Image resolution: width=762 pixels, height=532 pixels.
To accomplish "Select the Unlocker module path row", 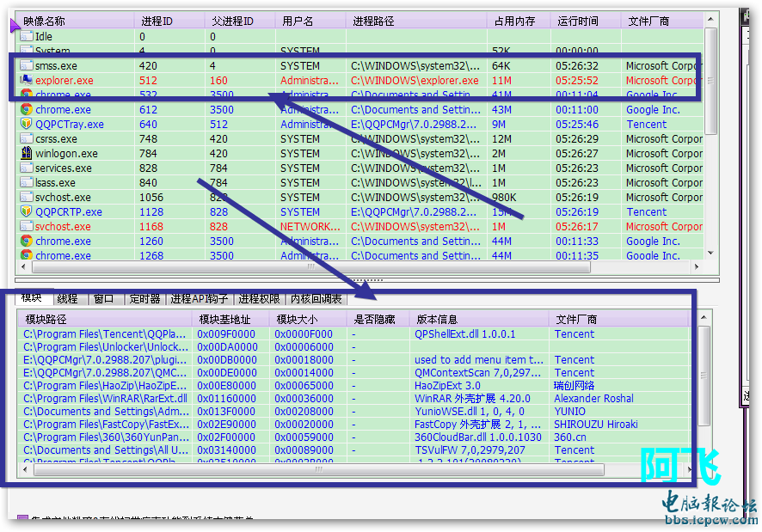I will pyautogui.click(x=106, y=347).
